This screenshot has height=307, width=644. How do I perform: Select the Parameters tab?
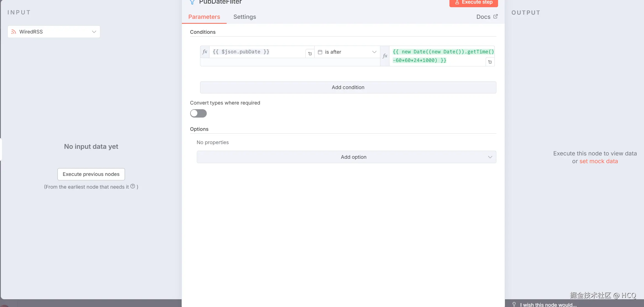(x=204, y=17)
